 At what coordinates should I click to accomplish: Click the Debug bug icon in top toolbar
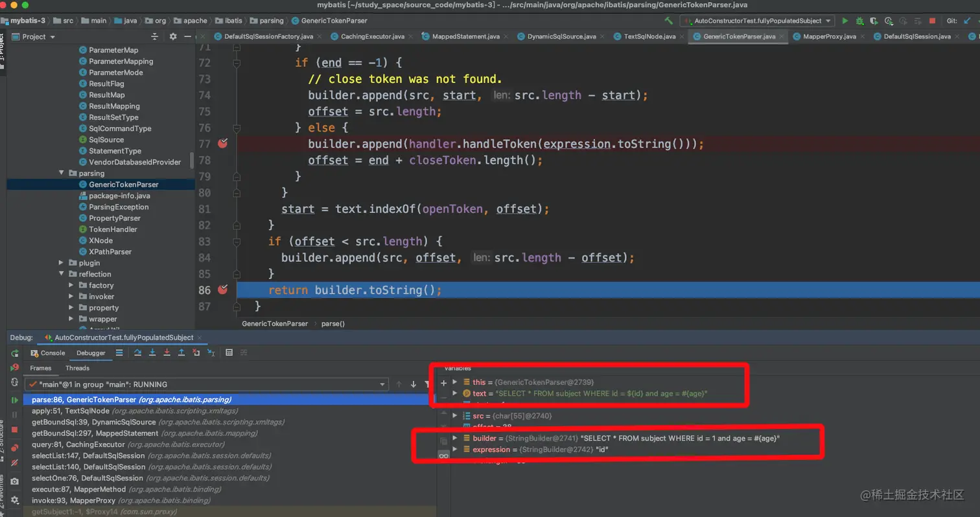pos(860,21)
